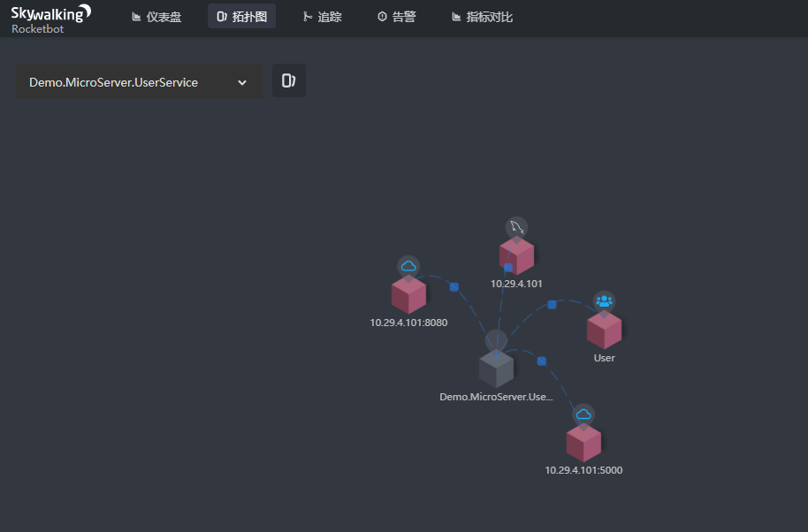Open the 指标对比 metrics comparison page

[481, 15]
